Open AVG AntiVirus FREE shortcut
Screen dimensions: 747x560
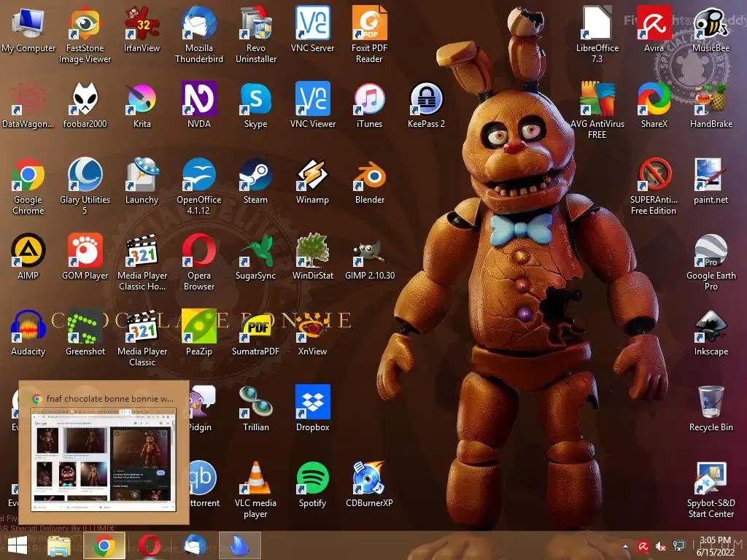[x=597, y=111]
